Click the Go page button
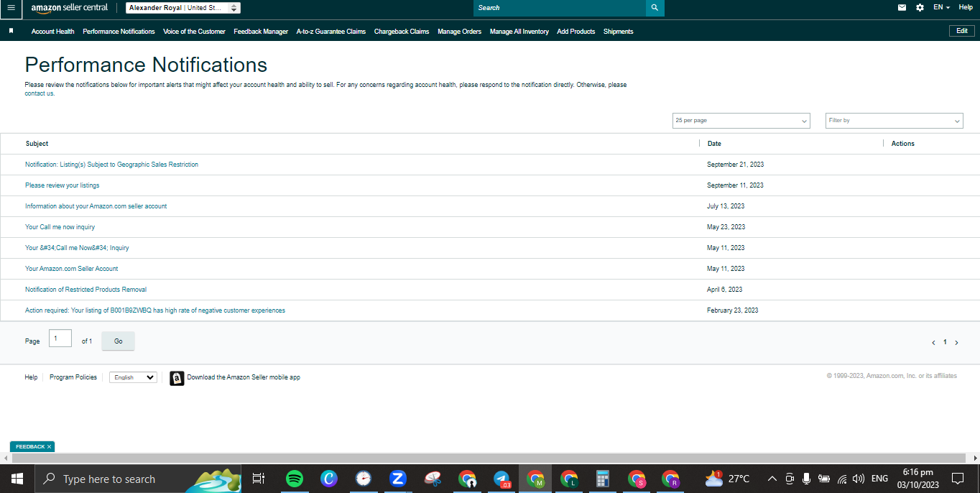The image size is (980, 493). coord(119,341)
